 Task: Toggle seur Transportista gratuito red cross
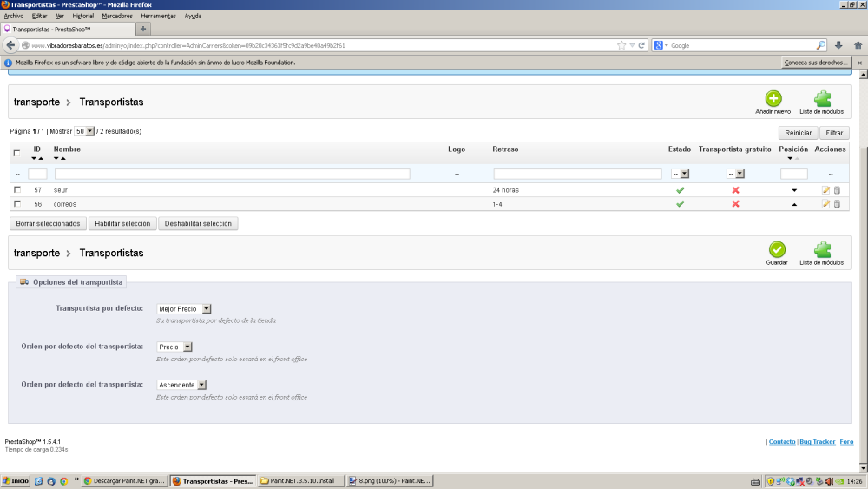pyautogui.click(x=736, y=190)
